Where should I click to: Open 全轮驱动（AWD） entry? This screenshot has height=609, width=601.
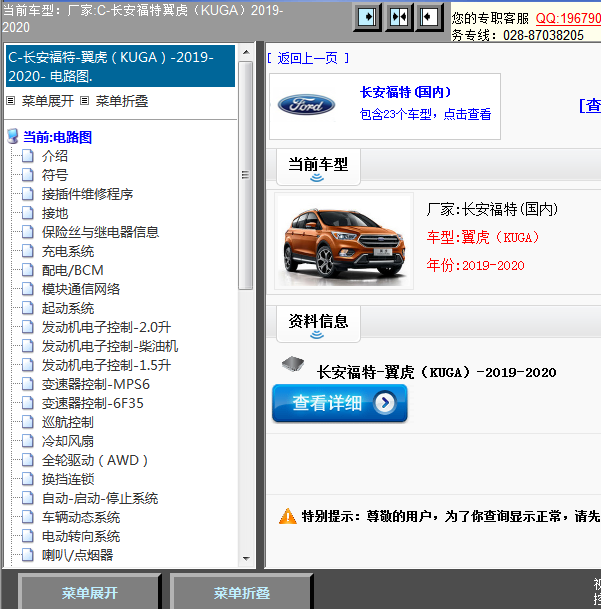point(95,460)
